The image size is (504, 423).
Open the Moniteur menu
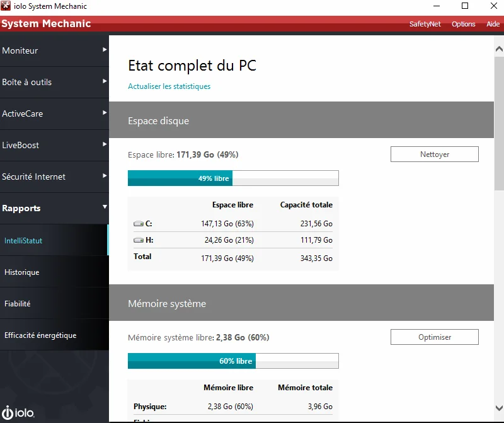point(54,51)
